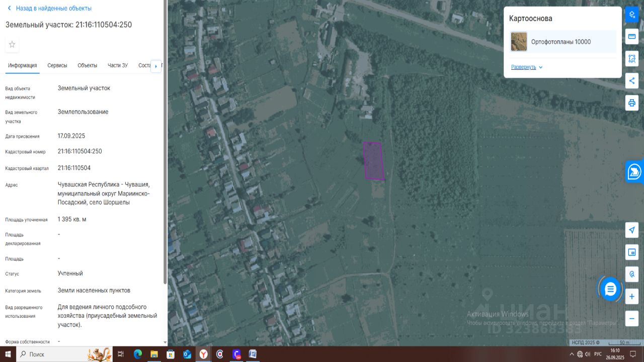Click the Землепользование value
This screenshot has height=362, width=644.
click(x=83, y=112)
